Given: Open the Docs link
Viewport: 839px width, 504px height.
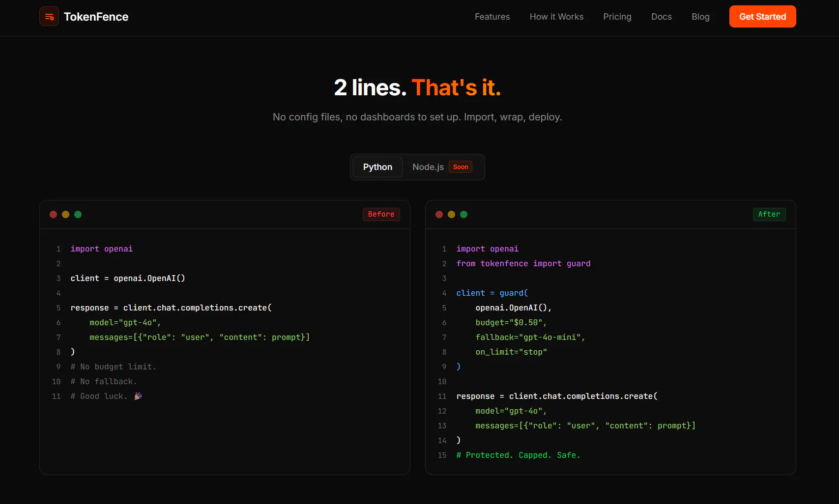Looking at the screenshot, I should (x=662, y=17).
